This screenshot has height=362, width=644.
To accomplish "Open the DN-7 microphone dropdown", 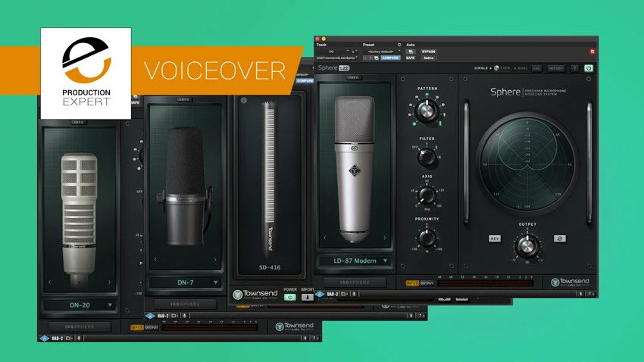I will point(185,282).
